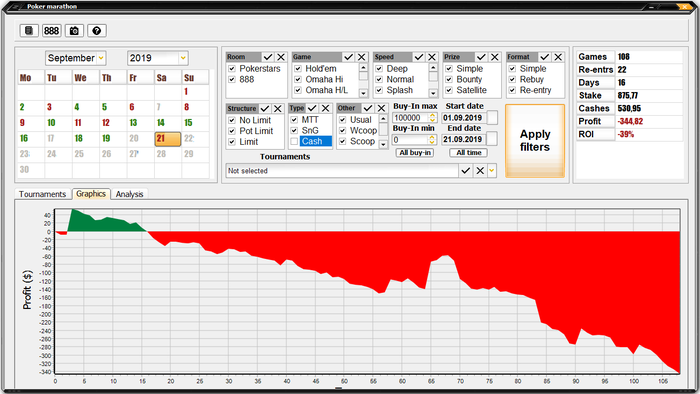Check all Other filters

[x=368, y=108]
